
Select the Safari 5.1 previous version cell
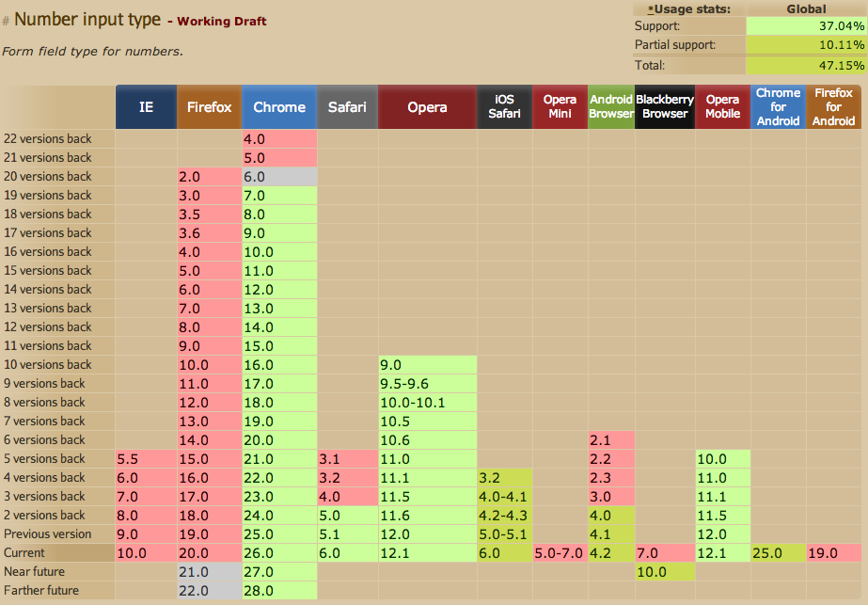pos(348,534)
